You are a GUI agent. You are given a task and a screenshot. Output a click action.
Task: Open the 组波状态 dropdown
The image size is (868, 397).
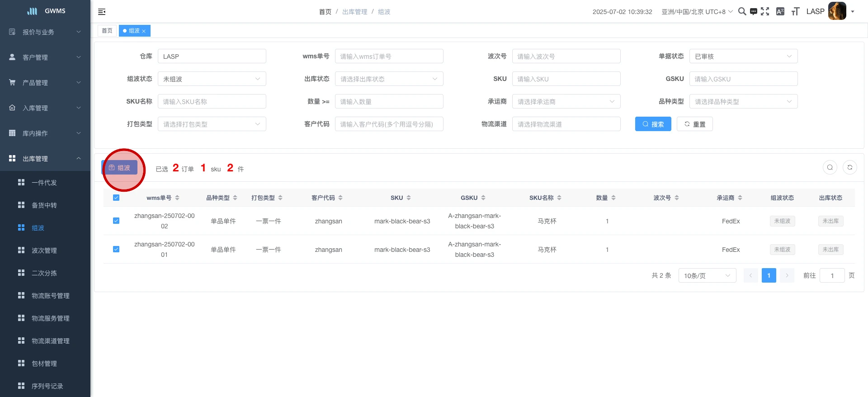pyautogui.click(x=212, y=79)
